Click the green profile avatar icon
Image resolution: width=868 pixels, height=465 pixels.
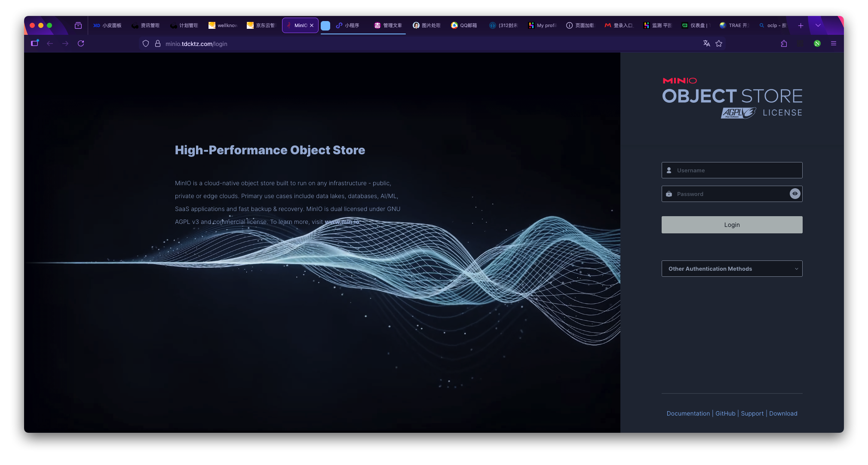(x=817, y=43)
